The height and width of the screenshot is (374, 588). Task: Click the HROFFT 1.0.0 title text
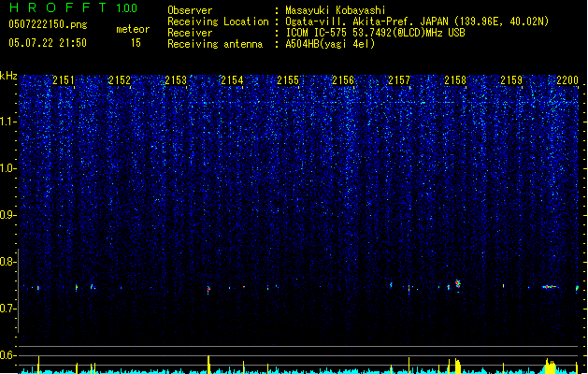(x=73, y=7)
